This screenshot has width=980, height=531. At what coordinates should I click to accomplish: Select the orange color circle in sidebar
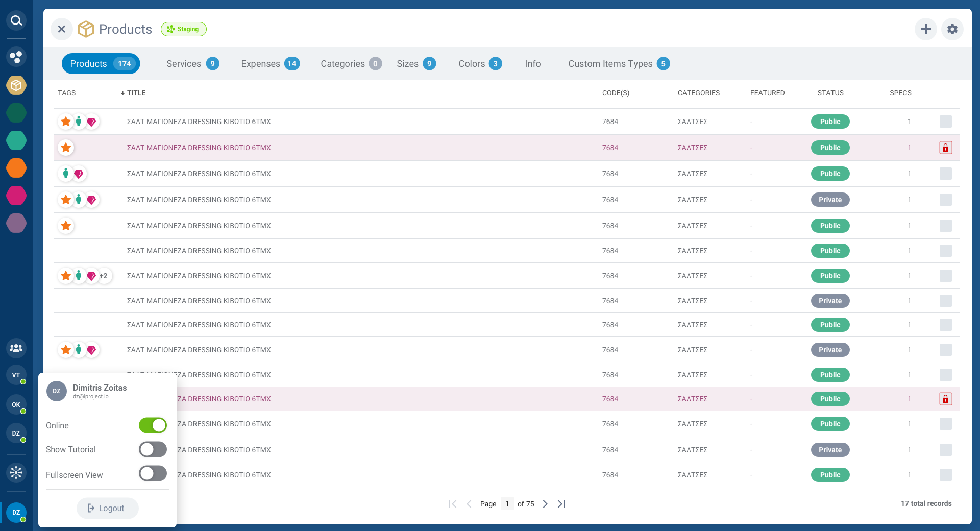tap(16, 168)
